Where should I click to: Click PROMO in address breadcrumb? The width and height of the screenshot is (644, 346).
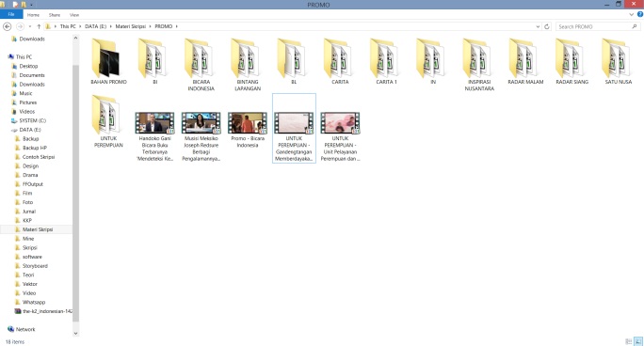pos(164,26)
